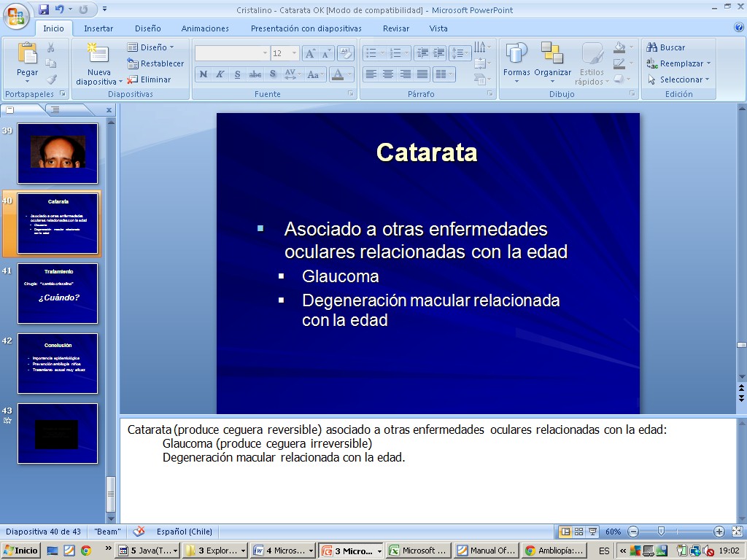Click the Español (Chile) language indicator

(184, 532)
